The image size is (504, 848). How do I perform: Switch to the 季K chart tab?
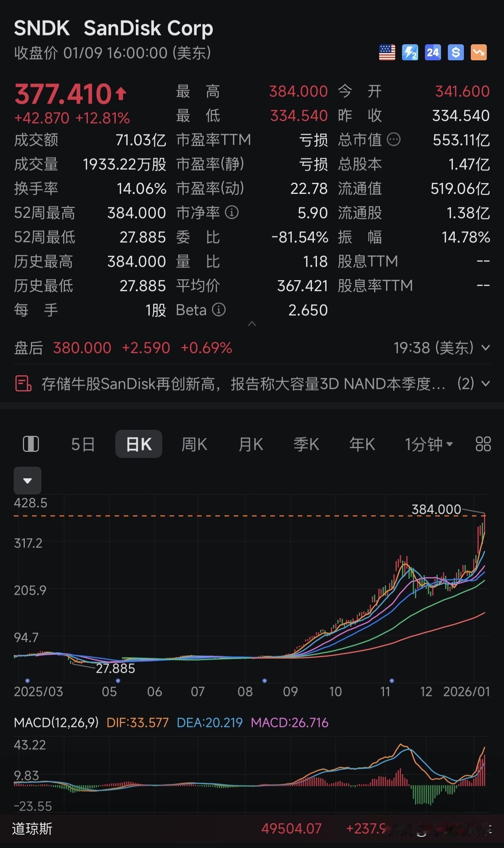point(306,444)
